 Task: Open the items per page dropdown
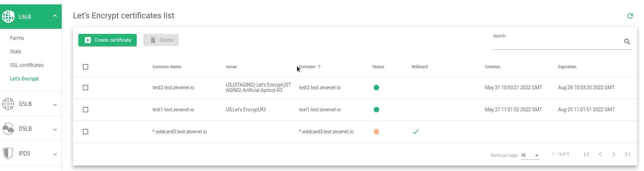530,155
